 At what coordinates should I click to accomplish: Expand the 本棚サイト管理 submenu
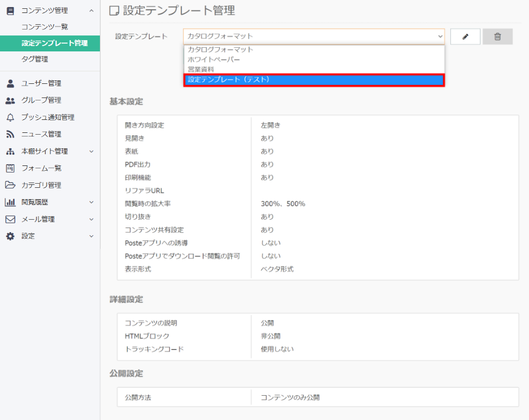pos(91,151)
